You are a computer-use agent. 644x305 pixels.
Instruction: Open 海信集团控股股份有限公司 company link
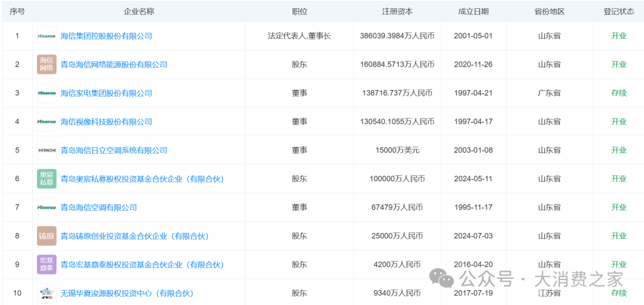coord(106,36)
